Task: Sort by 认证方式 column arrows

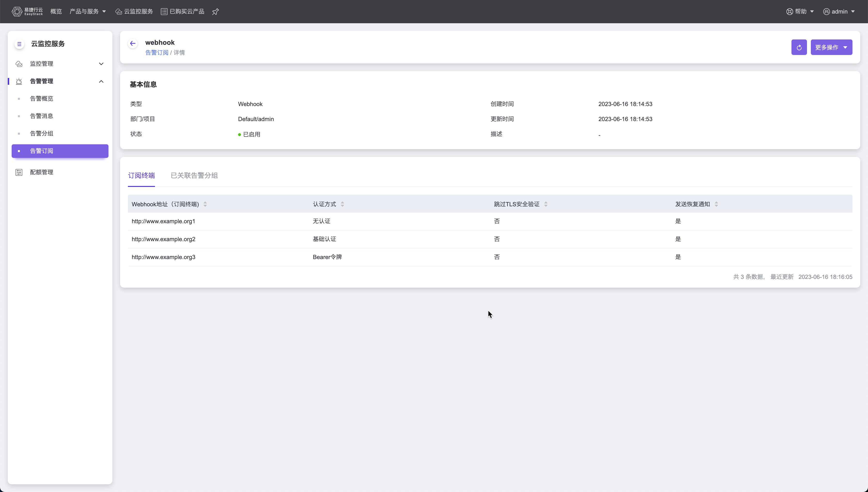Action: [x=342, y=204]
